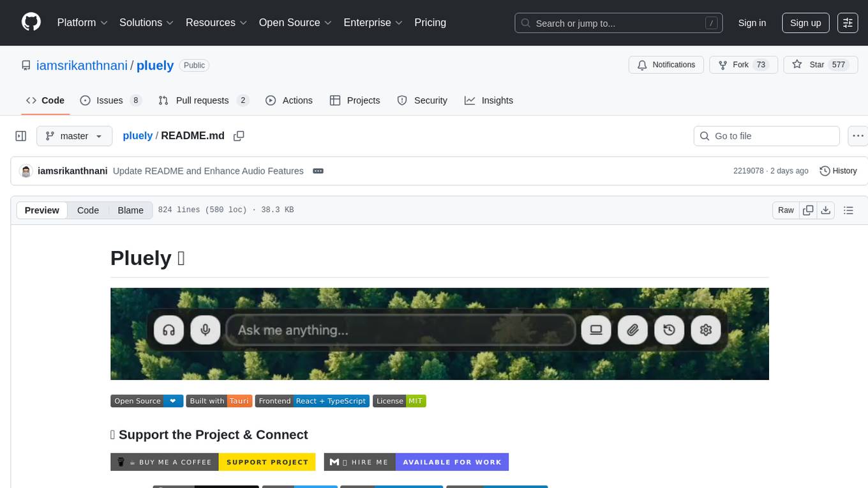Screen dimensions: 868x488
Task: Download the raw README file
Action: 825,210
